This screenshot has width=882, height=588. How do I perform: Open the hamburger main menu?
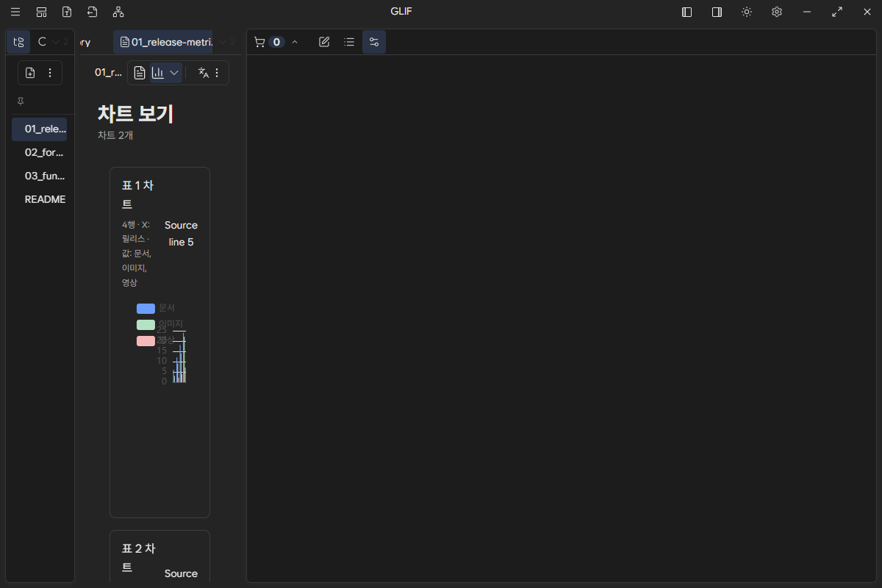[x=15, y=12]
